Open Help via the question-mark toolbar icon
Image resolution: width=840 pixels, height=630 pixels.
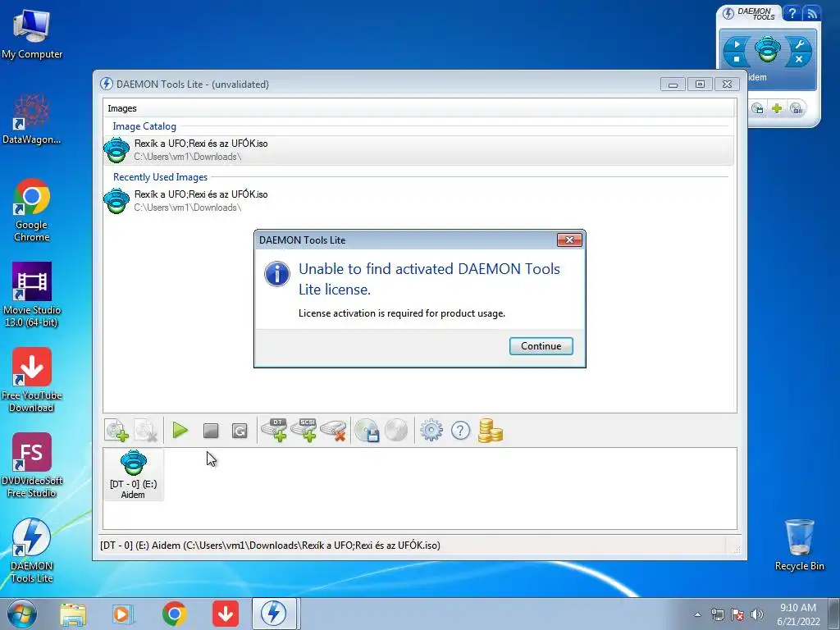[x=460, y=430]
